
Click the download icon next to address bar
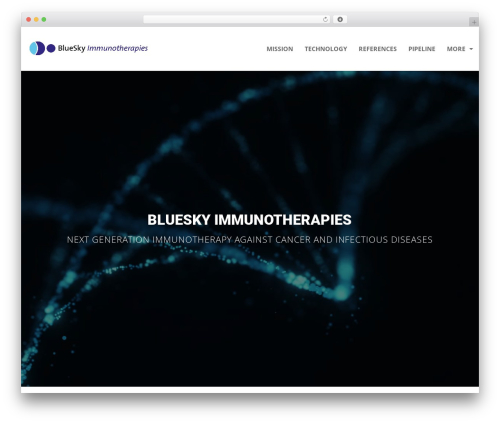340,20
